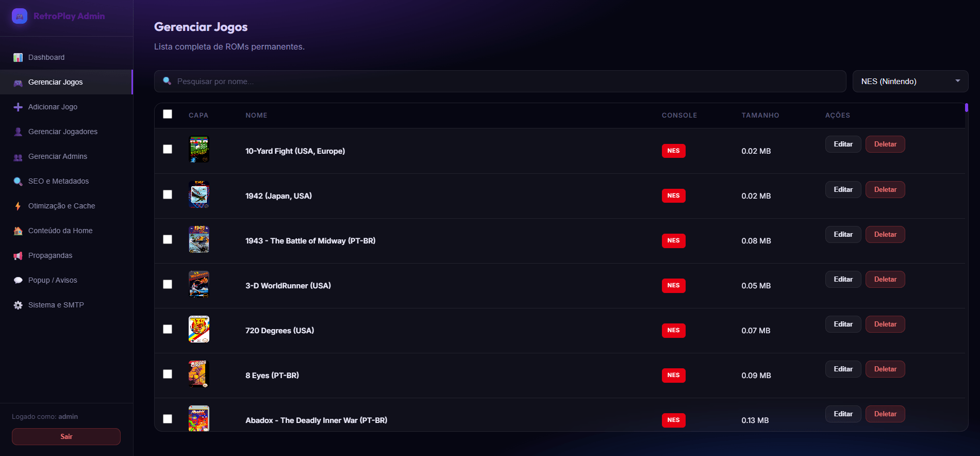Click the SEO e Metadados magnifier icon
Viewport: 980px width, 456px height.
pos(18,181)
